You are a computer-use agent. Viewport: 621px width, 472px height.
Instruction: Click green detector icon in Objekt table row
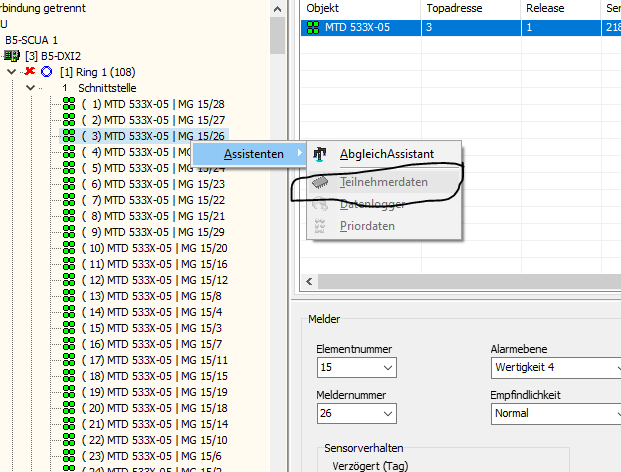click(313, 27)
